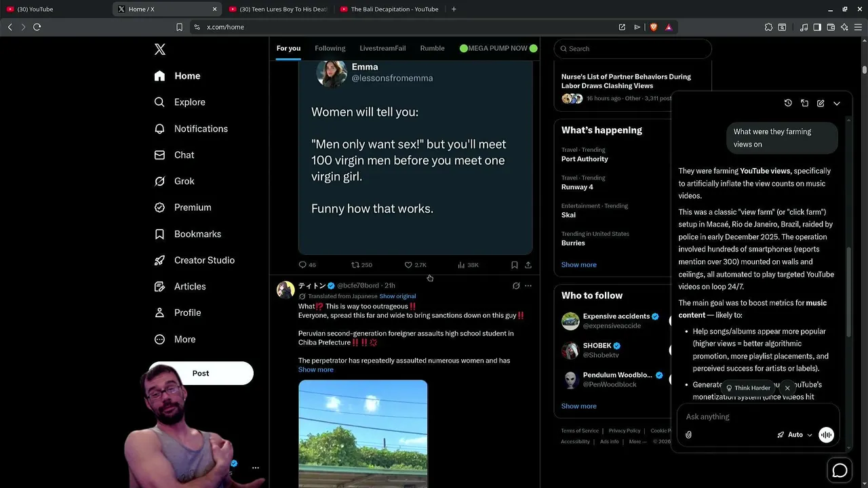Collapse the Grok chat panel
Viewport: 868px width, 488px height.
[x=837, y=103]
